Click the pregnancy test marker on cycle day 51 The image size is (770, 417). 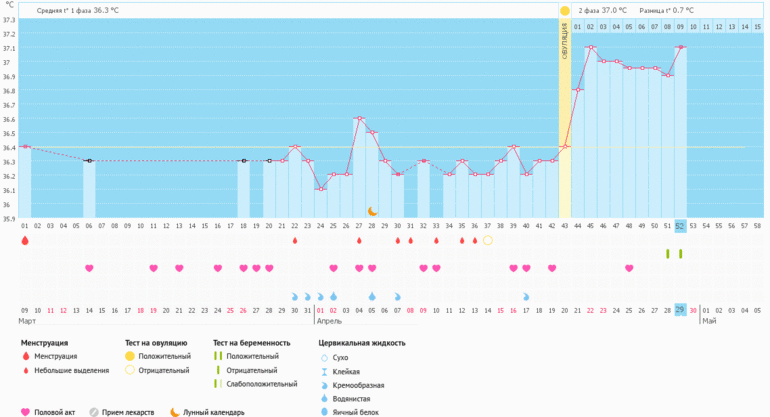coord(668,254)
